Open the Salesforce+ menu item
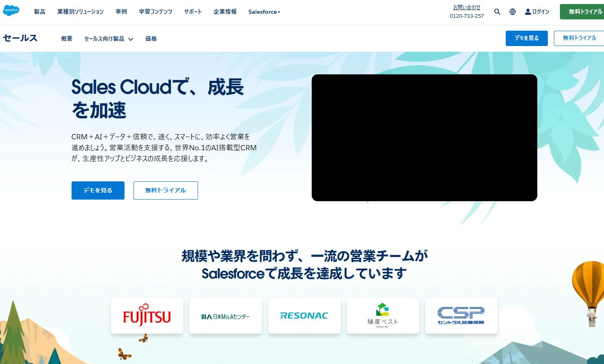The width and height of the screenshot is (604, 364). (264, 12)
